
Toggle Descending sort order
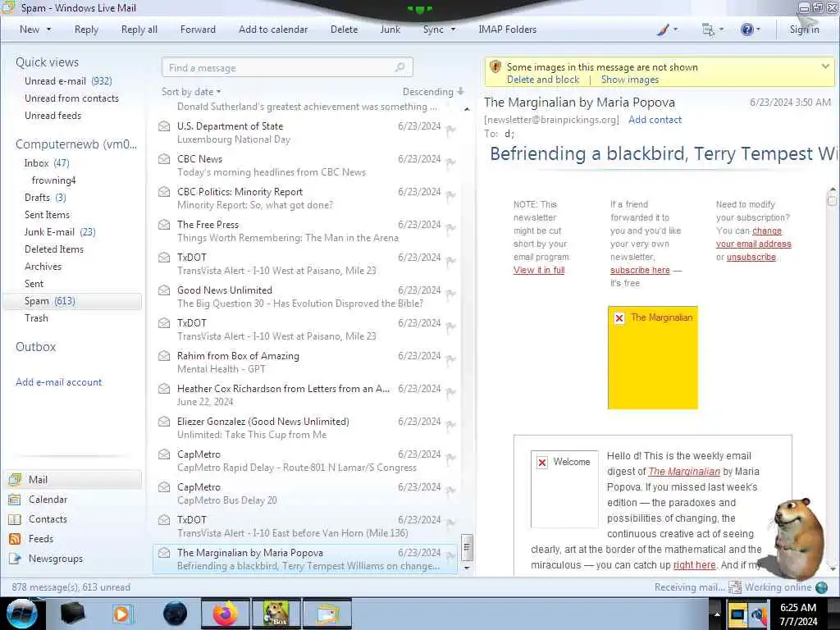tap(433, 92)
